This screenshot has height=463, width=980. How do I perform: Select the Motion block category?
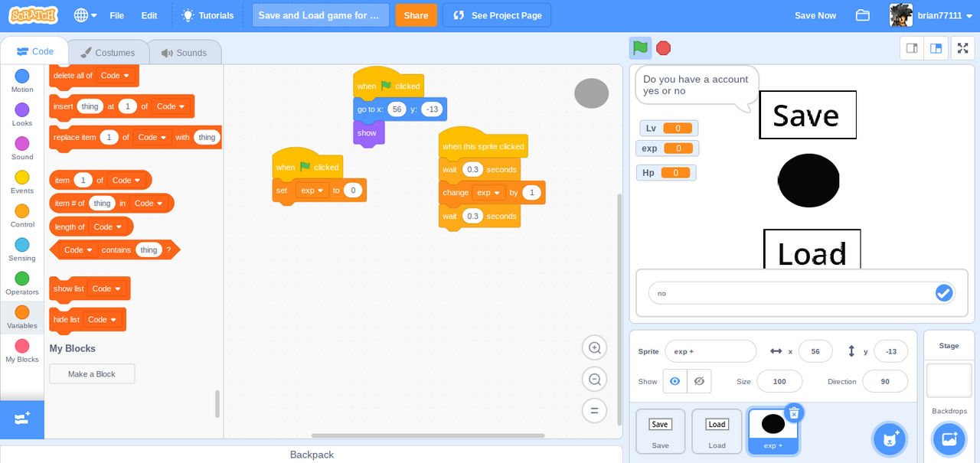click(x=22, y=81)
